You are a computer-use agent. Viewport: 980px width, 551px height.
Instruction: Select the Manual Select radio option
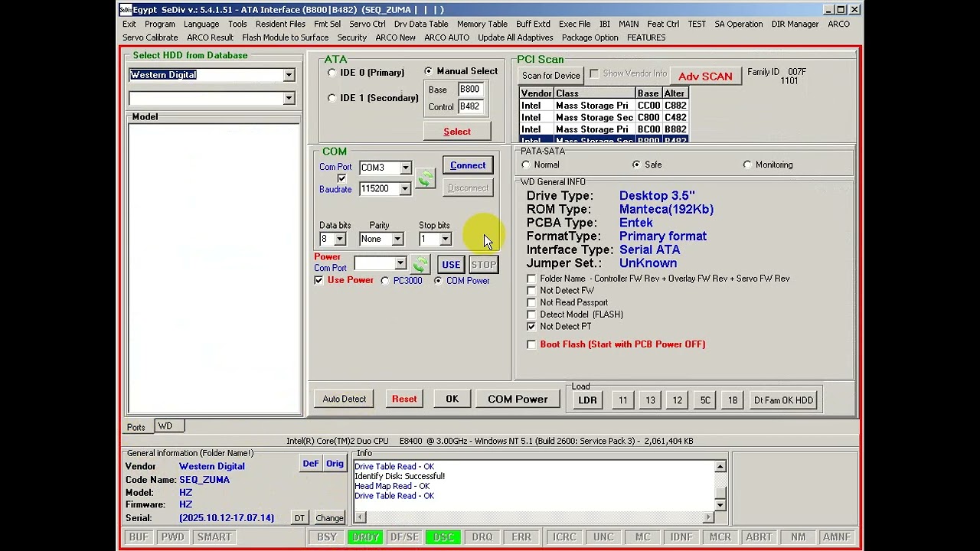[429, 71]
